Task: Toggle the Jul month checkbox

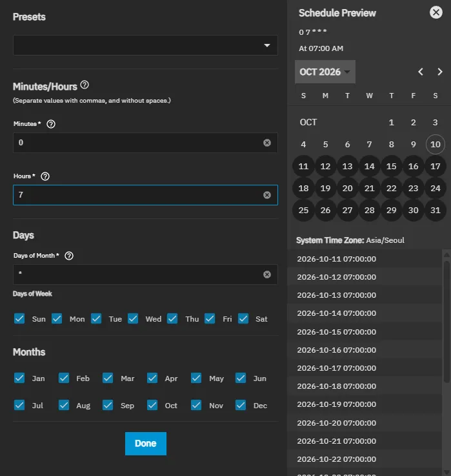Action: point(19,405)
